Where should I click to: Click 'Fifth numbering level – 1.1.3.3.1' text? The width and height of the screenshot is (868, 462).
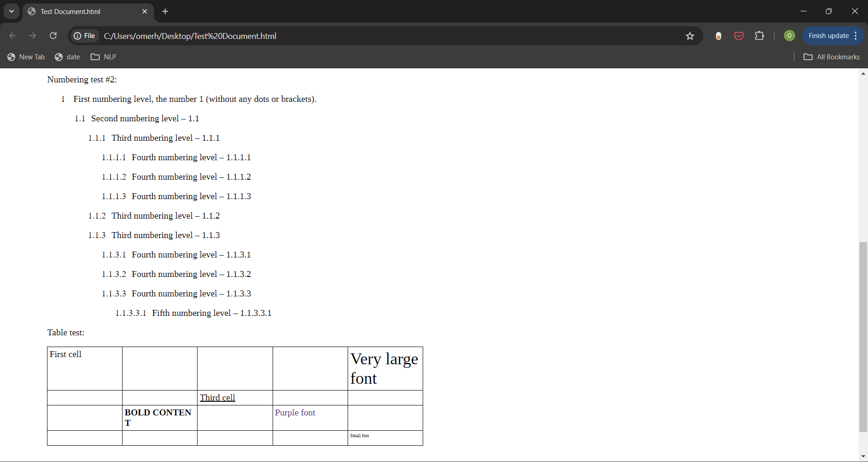pyautogui.click(x=212, y=313)
